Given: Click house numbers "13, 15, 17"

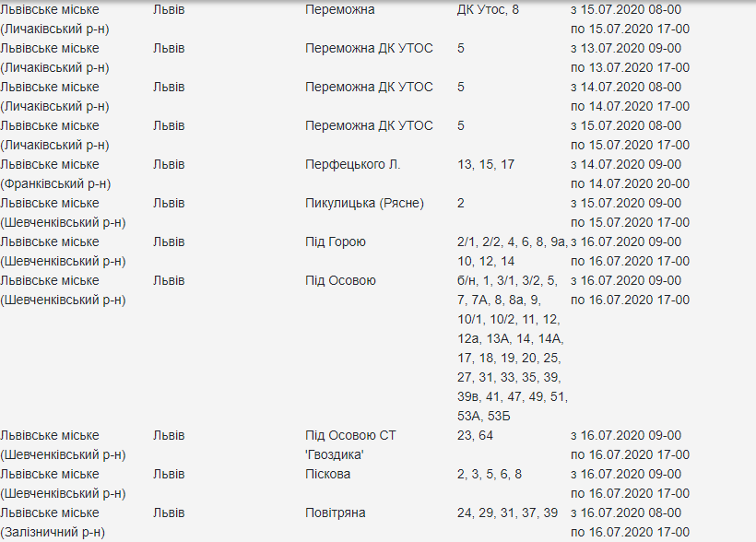Looking at the screenshot, I should [x=486, y=164].
